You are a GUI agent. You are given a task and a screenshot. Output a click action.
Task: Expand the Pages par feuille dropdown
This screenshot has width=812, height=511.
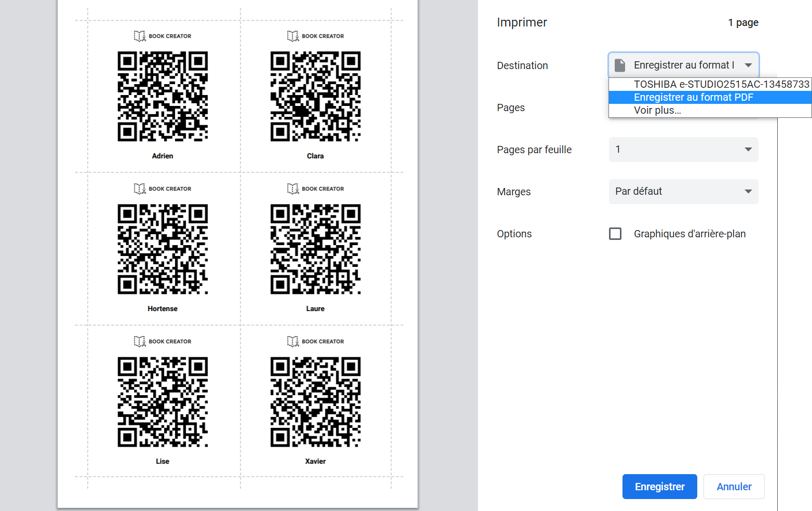(683, 150)
